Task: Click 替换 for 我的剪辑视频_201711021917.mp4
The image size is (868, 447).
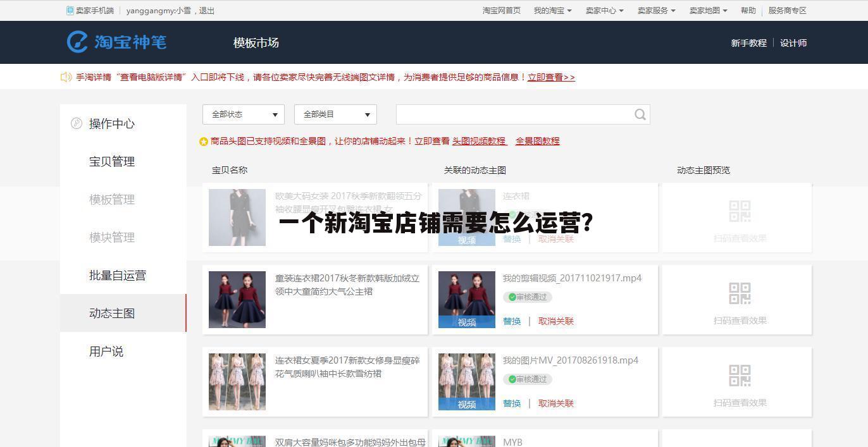Action: click(x=512, y=321)
